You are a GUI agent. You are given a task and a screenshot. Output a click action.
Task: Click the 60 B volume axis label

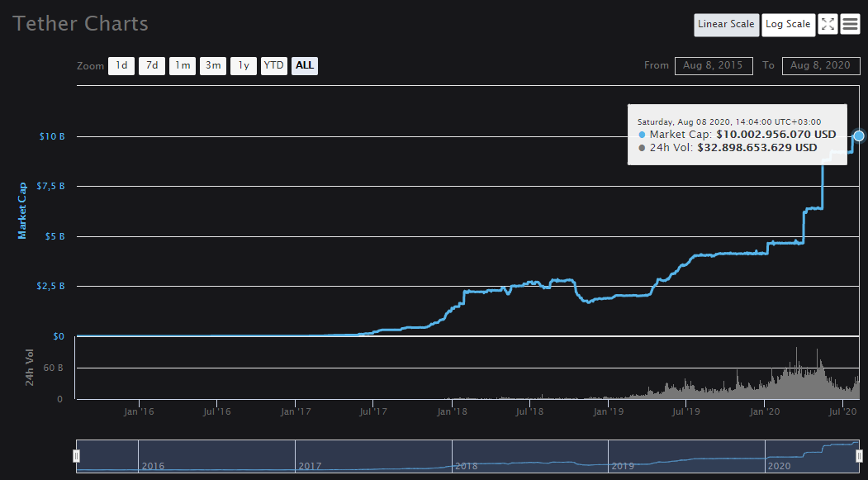pyautogui.click(x=53, y=368)
